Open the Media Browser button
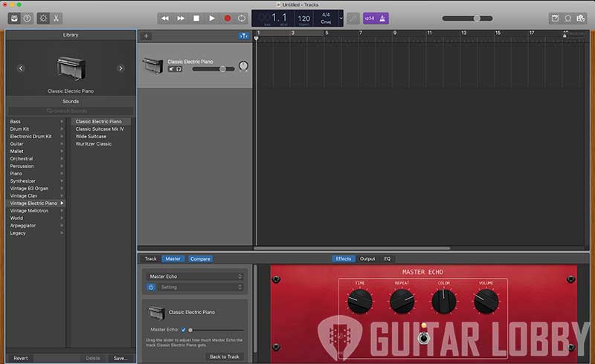 tap(581, 18)
